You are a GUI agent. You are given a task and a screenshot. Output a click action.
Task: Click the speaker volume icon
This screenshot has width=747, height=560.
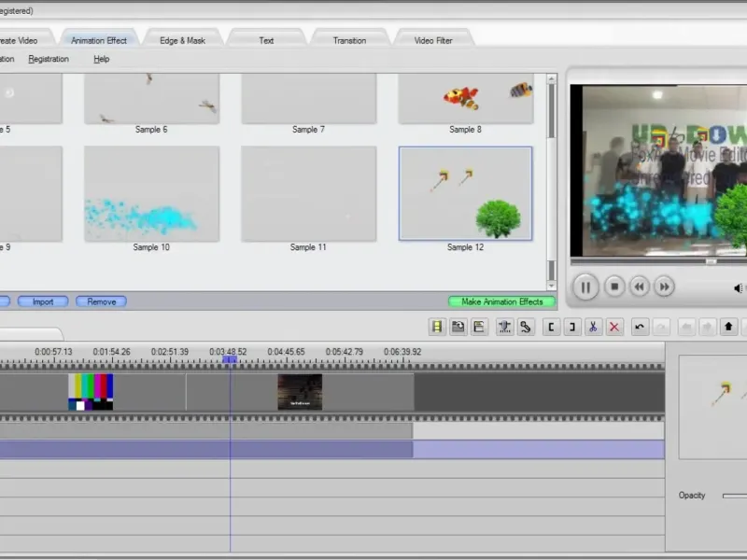739,288
